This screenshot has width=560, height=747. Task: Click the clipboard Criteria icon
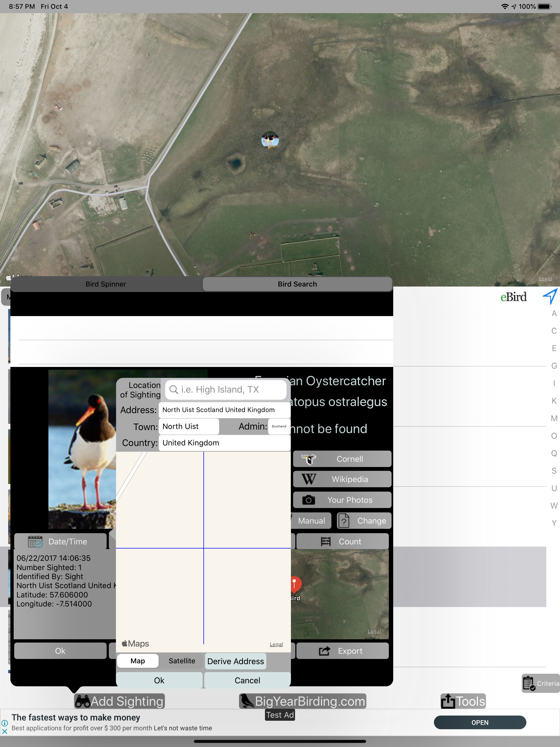click(x=529, y=684)
